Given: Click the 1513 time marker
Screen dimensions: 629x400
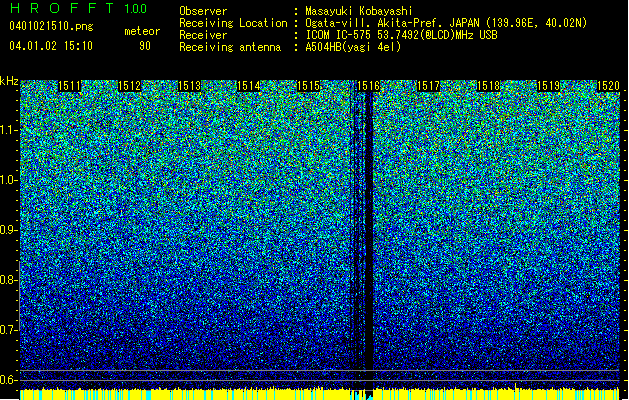Looking at the screenshot, I should 189,86.
